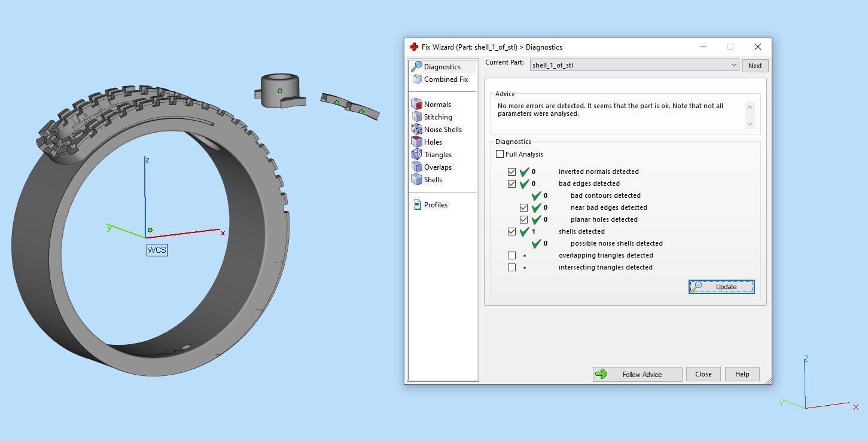Click the Normals cube icon
This screenshot has height=441, width=868.
coord(416,104)
